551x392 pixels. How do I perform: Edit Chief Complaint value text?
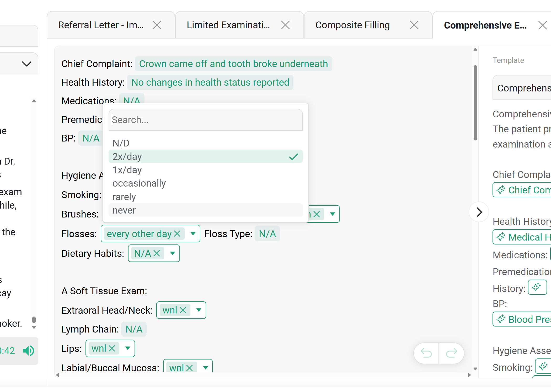point(233,64)
